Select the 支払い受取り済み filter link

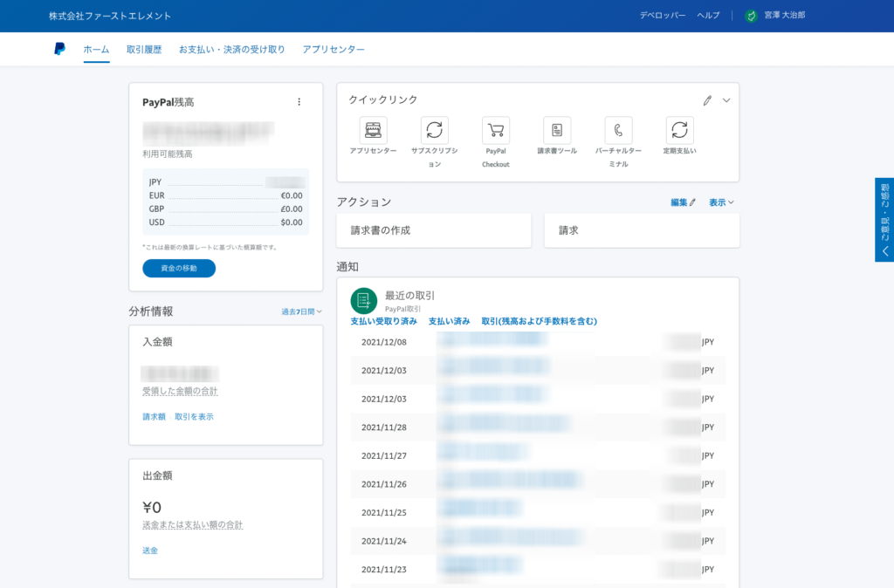tap(384, 321)
